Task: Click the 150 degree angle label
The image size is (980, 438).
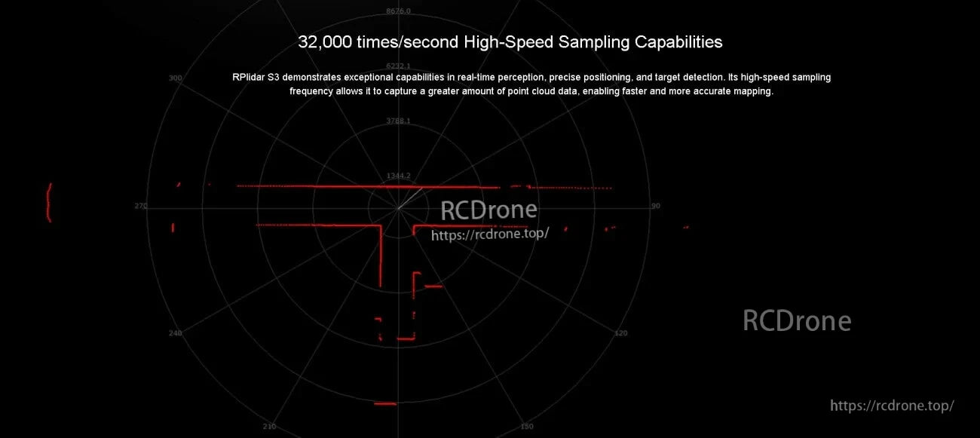Action: [x=527, y=427]
